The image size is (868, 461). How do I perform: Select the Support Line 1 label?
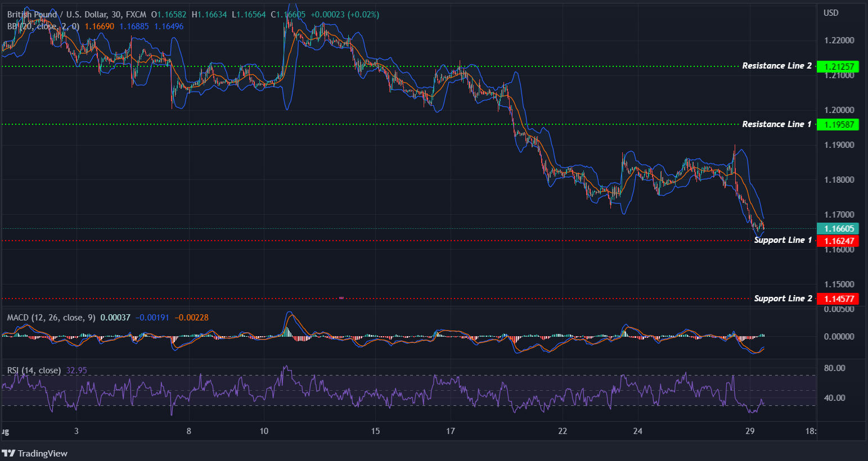(782, 239)
